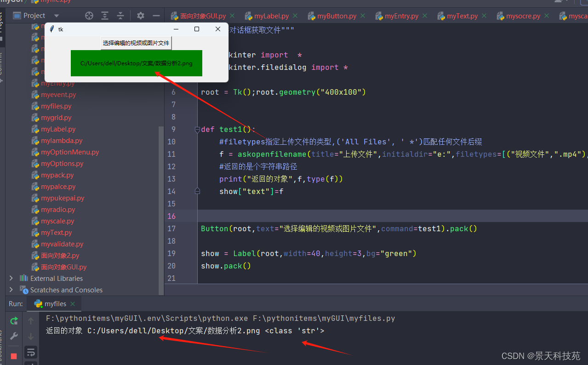Image resolution: width=588 pixels, height=365 pixels.
Task: Click the green path label in tk window
Action: coord(137,63)
